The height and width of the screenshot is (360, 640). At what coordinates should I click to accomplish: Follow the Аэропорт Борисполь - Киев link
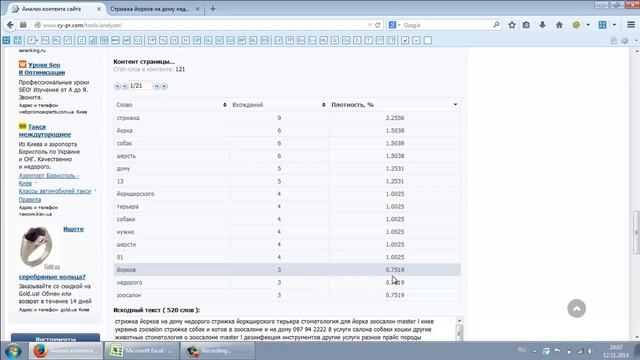(x=49, y=179)
